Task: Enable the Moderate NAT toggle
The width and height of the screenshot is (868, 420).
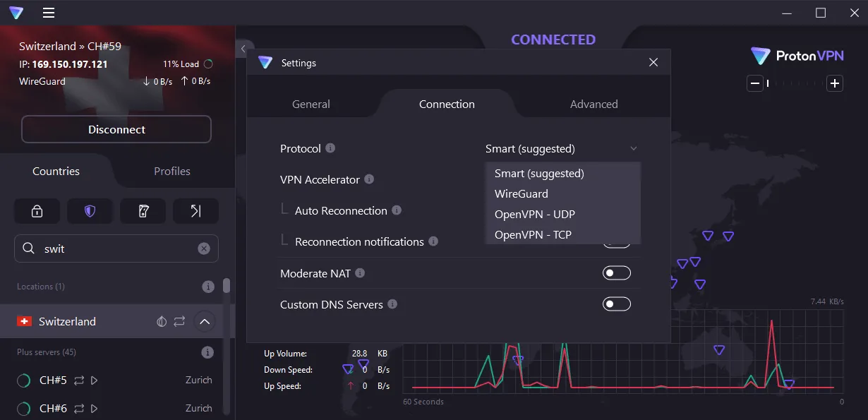Action: point(616,272)
